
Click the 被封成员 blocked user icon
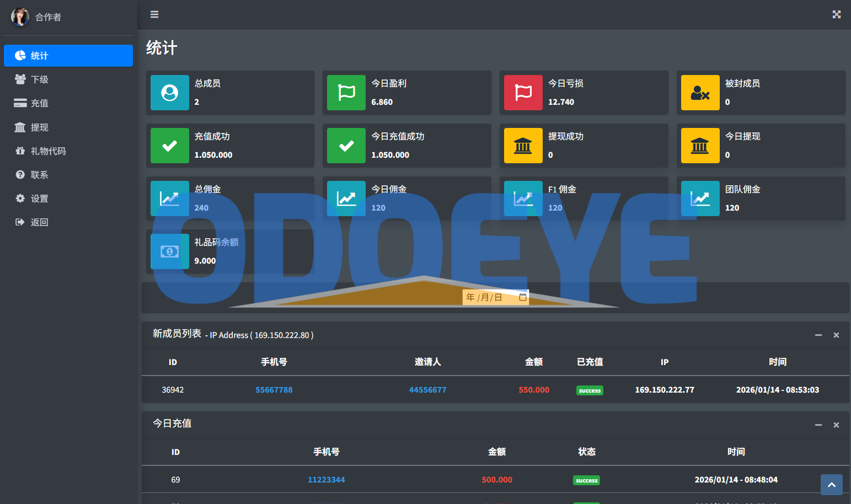pos(700,93)
